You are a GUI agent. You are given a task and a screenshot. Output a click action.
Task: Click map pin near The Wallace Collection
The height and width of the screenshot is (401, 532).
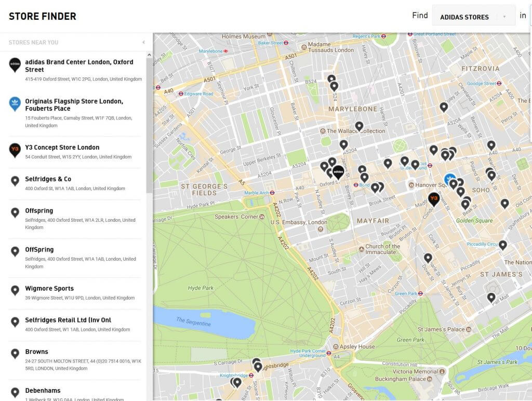click(359, 127)
